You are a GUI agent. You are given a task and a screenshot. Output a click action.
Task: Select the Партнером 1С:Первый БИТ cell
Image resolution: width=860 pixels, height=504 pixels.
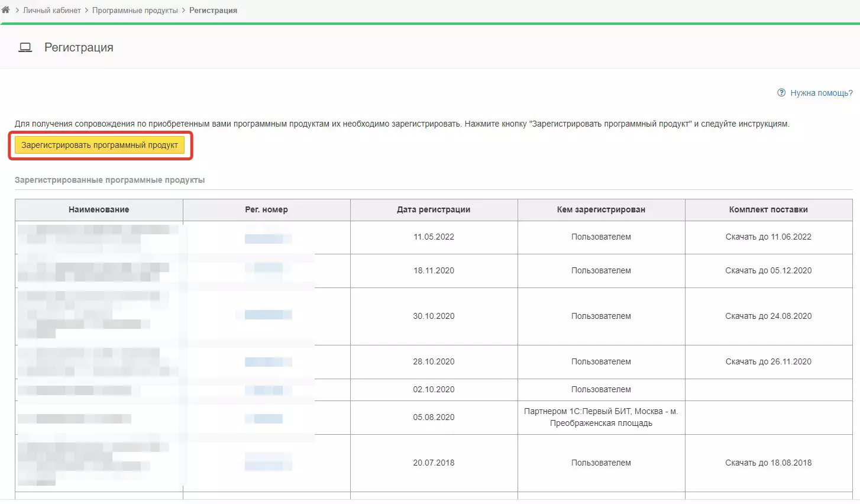(601, 417)
